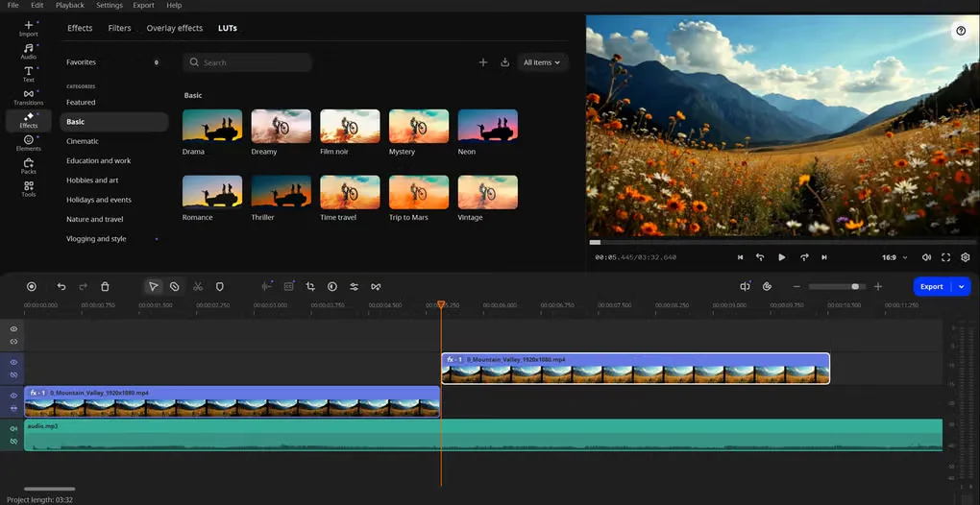The image size is (980, 505).
Task: Open preview settings gear
Action: (965, 257)
